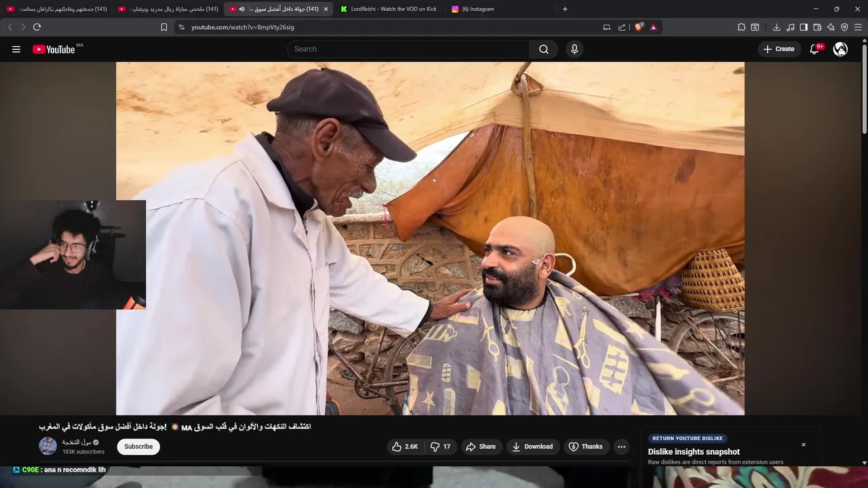Toggle the browser sidebar panel icon

pos(804,27)
